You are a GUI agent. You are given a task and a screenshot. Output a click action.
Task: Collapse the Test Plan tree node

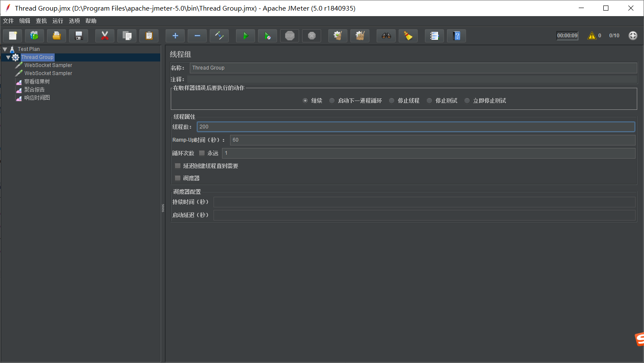tap(5, 49)
